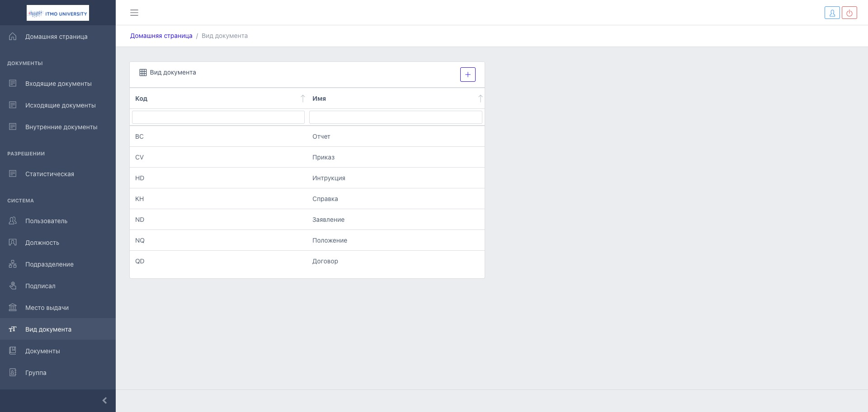Viewport: 868px width, 412px height.
Task: Select the table row with code QD
Action: [x=307, y=261]
